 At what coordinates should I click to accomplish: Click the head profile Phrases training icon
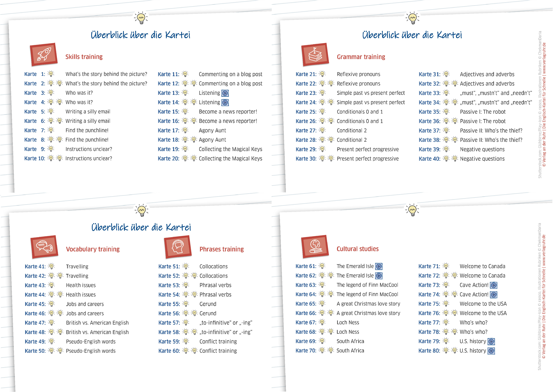coord(178,247)
